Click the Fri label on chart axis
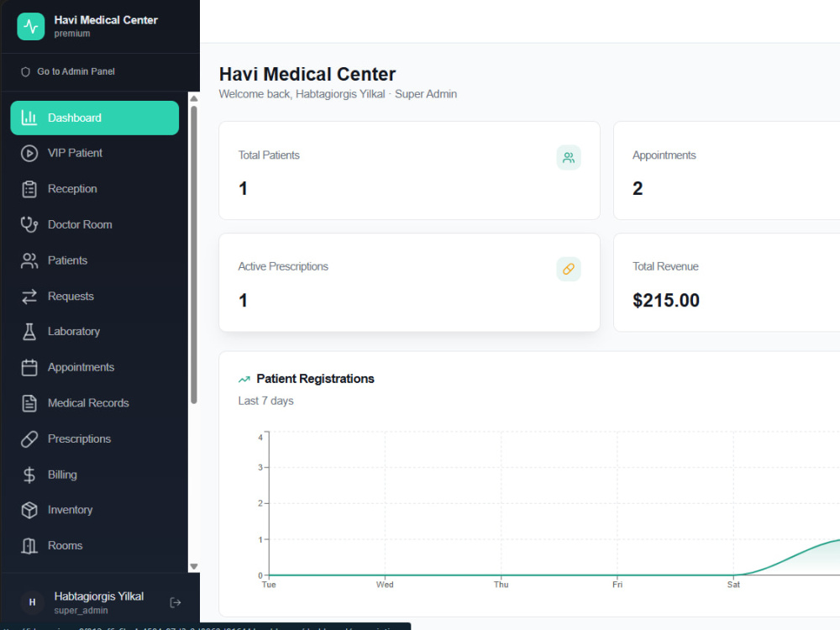 coord(617,585)
